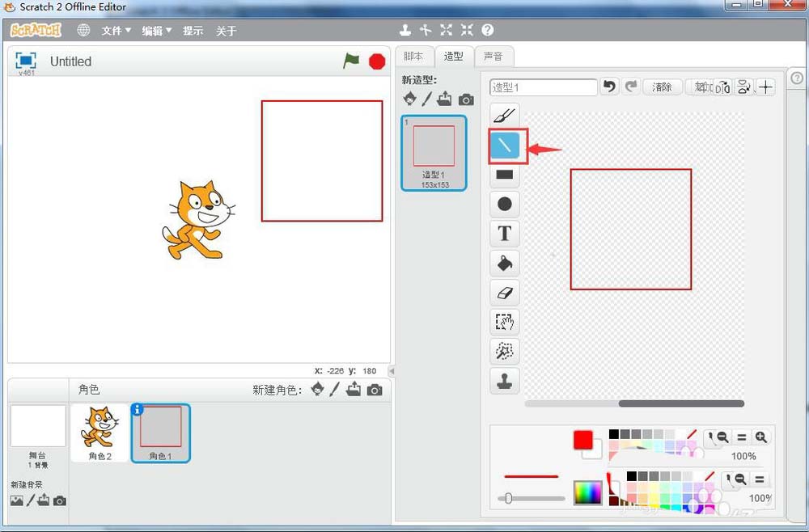Viewport: 809px width, 532px height.
Task: Select the duplicate stamp in top toolbar
Action: click(x=405, y=31)
